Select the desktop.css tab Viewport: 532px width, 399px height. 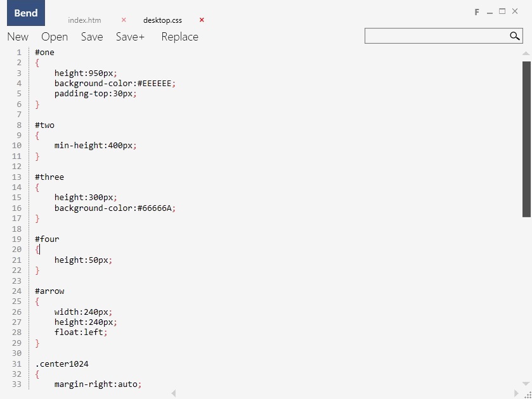(x=162, y=20)
